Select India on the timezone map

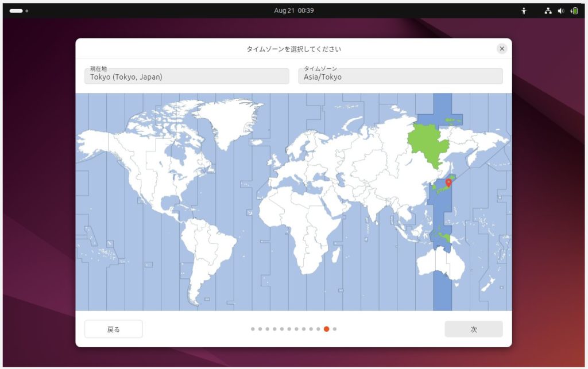pos(372,211)
